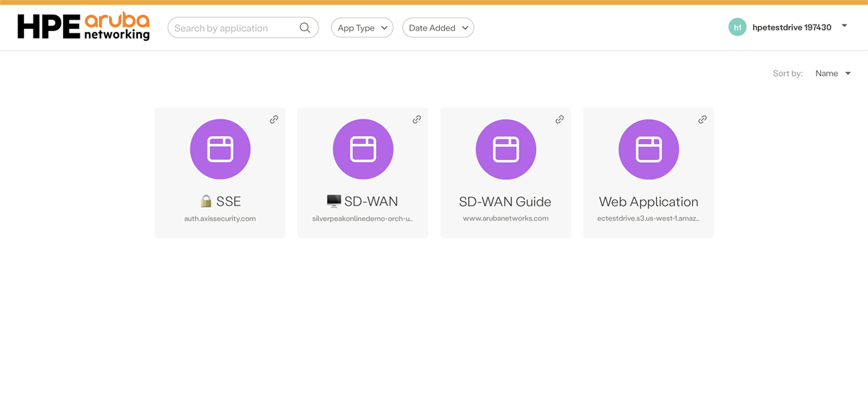Click the Sort by: label
Screen dimensions: 868x416
point(788,74)
